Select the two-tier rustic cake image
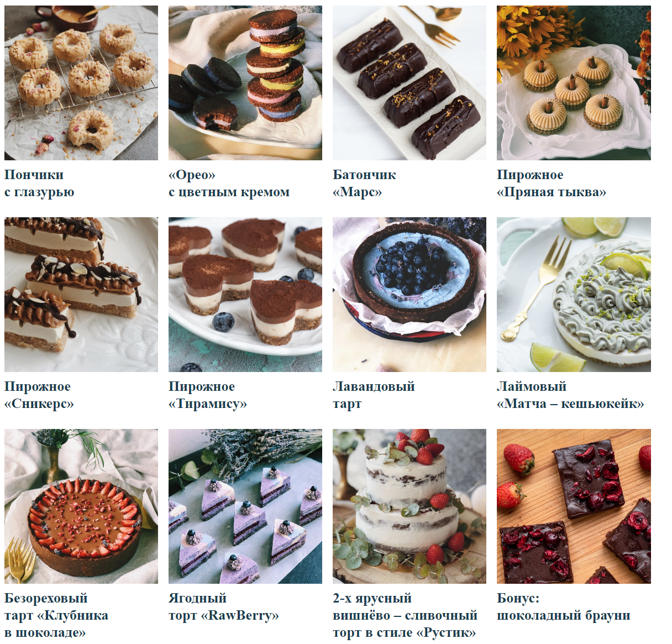This screenshot has width=672, height=644. pos(410,506)
